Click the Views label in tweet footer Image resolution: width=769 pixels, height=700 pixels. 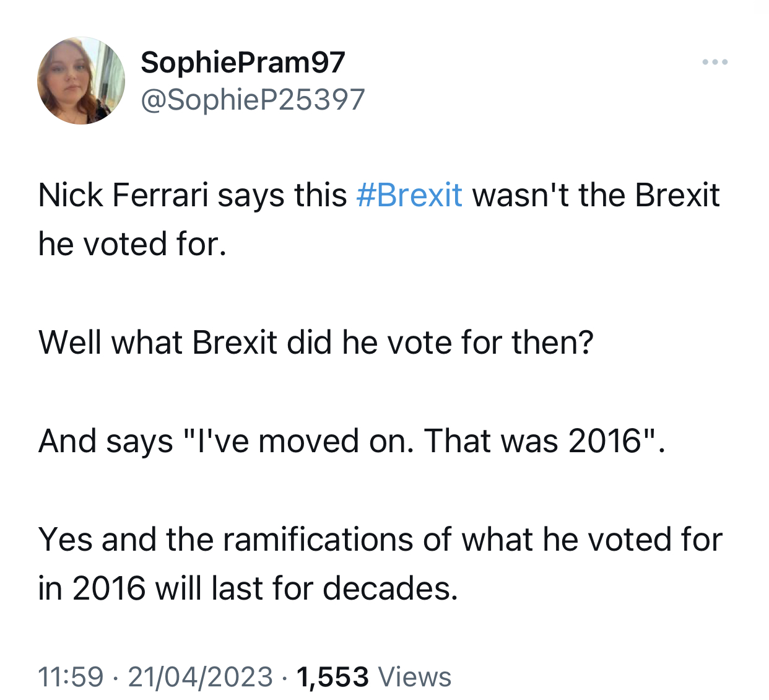point(414,676)
